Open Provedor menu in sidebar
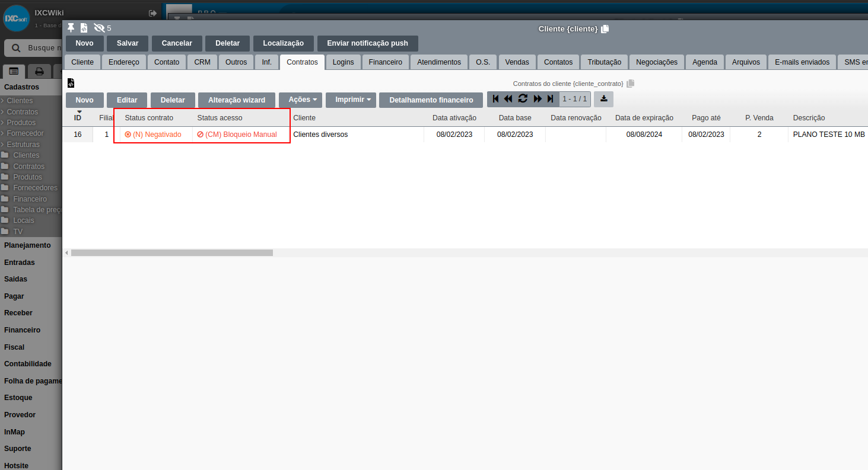Viewport: 868px width, 470px height. (x=20, y=415)
